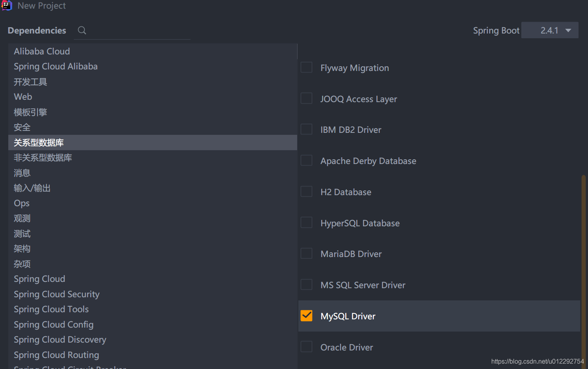588x369 pixels.
Task: Click the dependencies search magnifier icon
Action: coord(82,30)
